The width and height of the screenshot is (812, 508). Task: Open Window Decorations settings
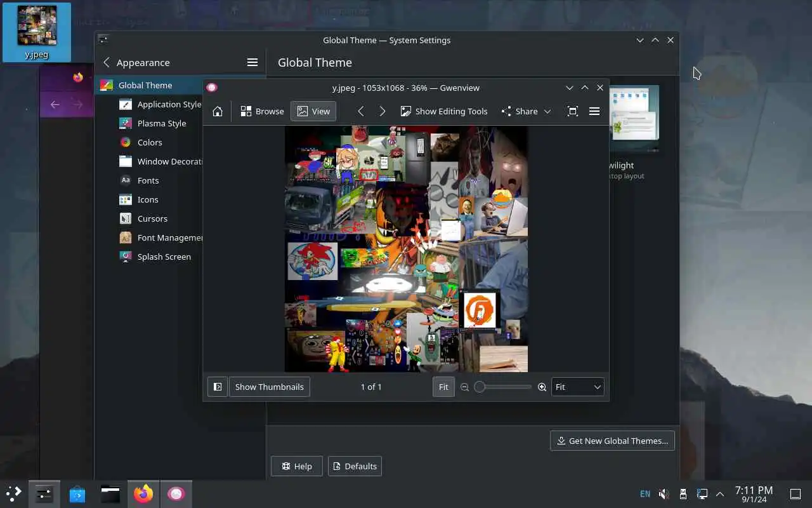point(161,161)
